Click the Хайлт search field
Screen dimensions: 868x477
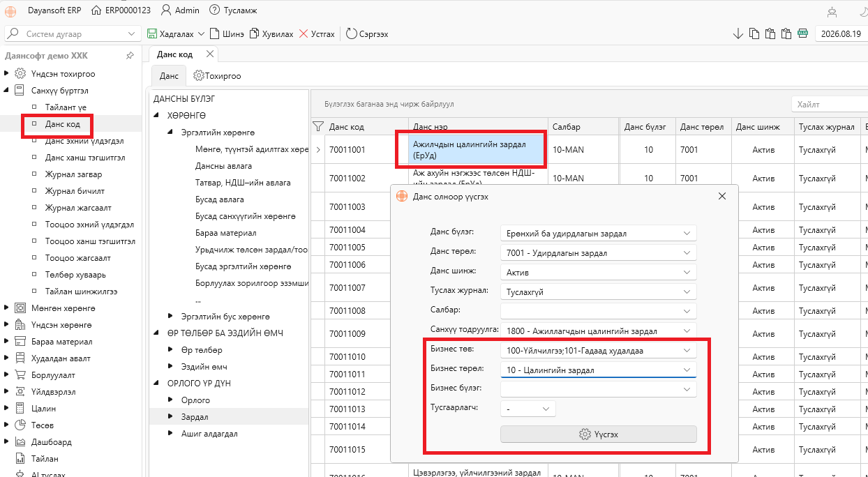(x=829, y=104)
